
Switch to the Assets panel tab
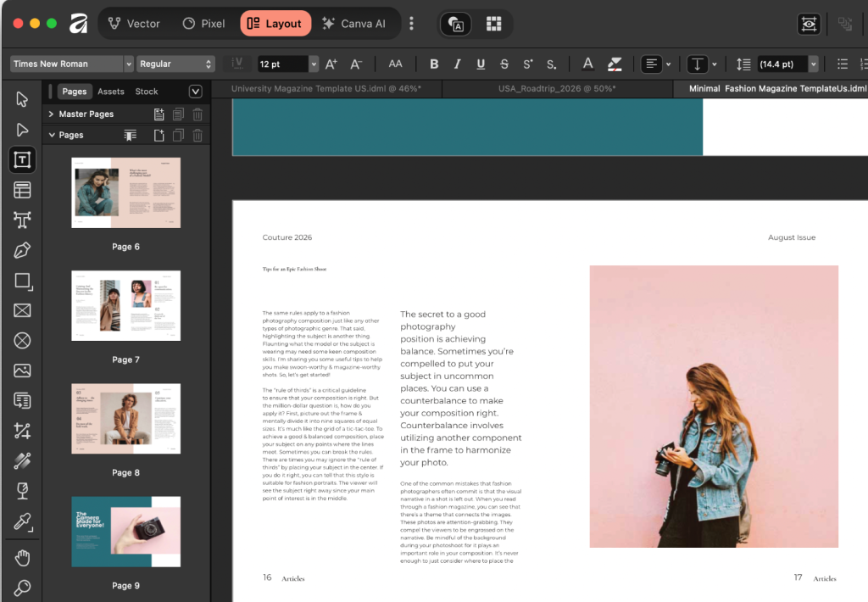coord(111,92)
